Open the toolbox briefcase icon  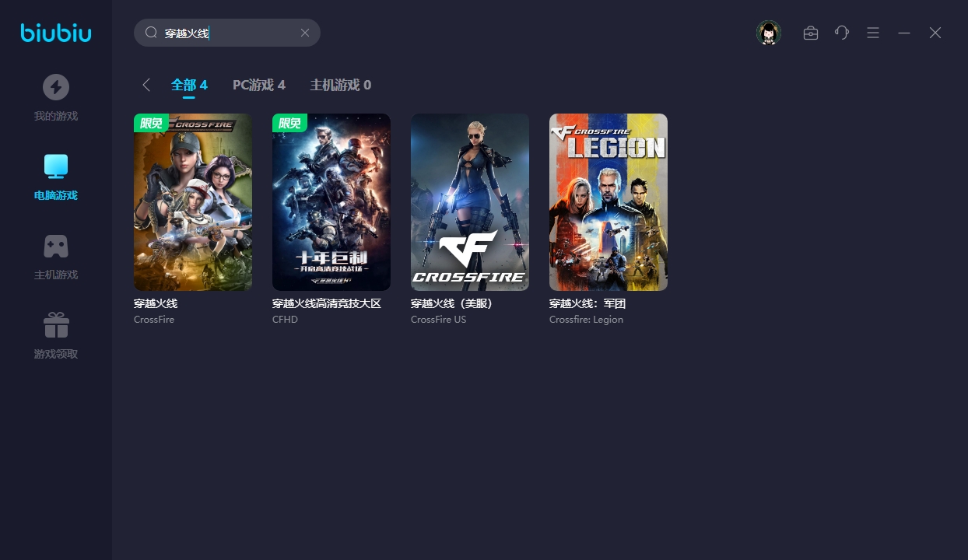(x=811, y=33)
